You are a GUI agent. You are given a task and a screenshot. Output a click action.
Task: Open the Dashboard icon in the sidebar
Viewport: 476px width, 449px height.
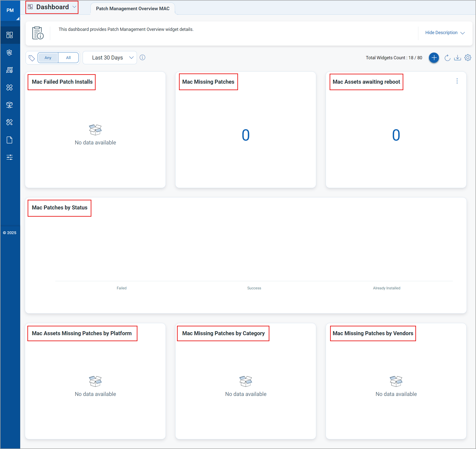point(10,35)
